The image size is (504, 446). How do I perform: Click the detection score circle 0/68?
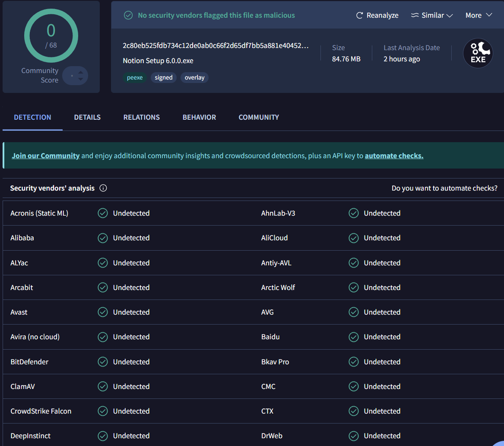click(x=51, y=36)
